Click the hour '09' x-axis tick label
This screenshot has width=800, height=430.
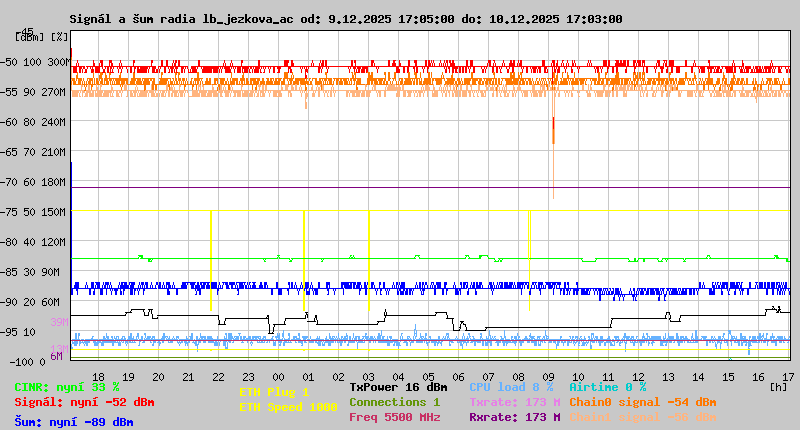(548, 377)
